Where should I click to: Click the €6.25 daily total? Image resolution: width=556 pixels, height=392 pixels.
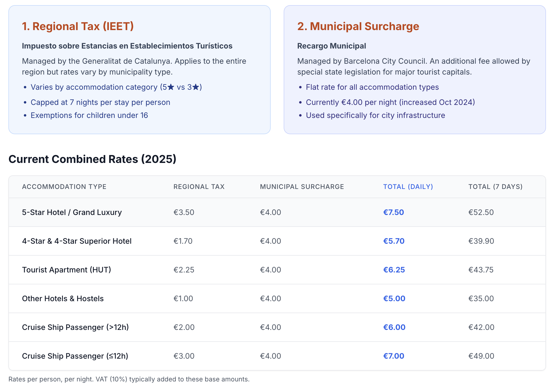[x=394, y=270]
